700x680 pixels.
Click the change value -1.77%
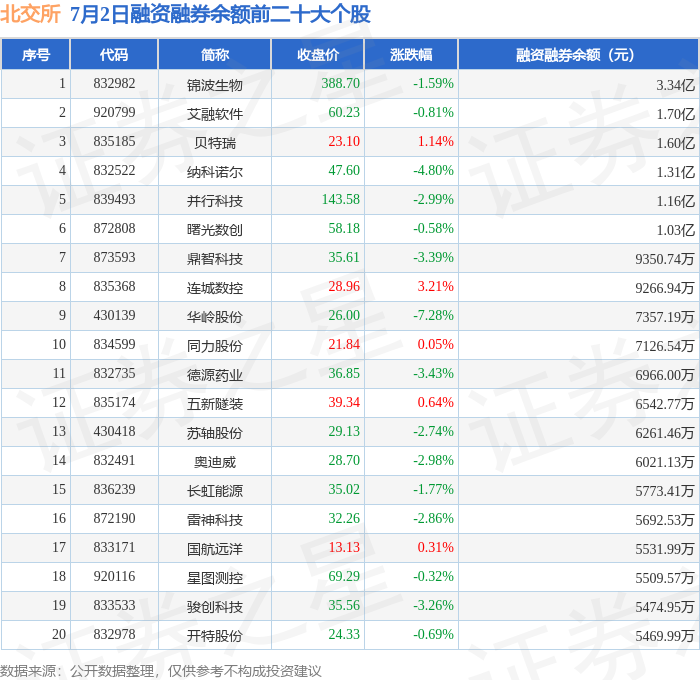tap(433, 490)
